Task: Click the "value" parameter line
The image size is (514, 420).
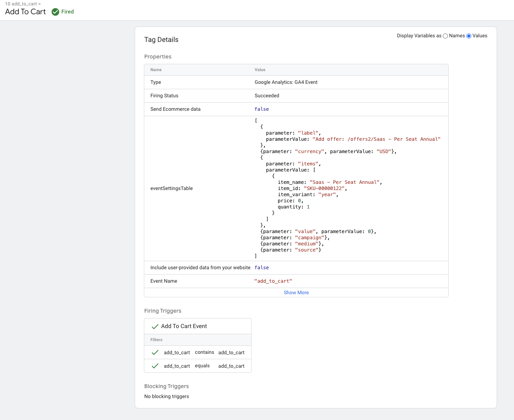Action: tap(318, 232)
